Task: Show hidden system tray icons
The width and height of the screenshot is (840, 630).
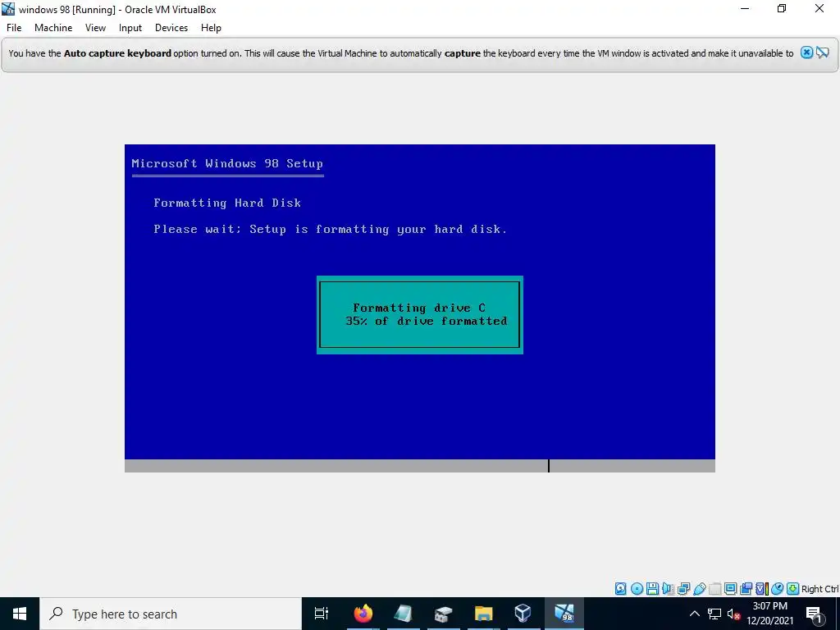Action: click(694, 614)
